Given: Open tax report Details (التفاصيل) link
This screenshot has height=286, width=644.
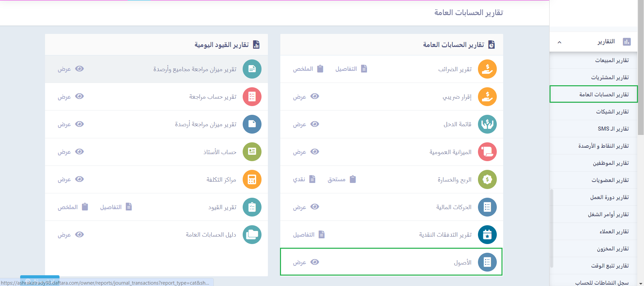Looking at the screenshot, I should point(351,69).
